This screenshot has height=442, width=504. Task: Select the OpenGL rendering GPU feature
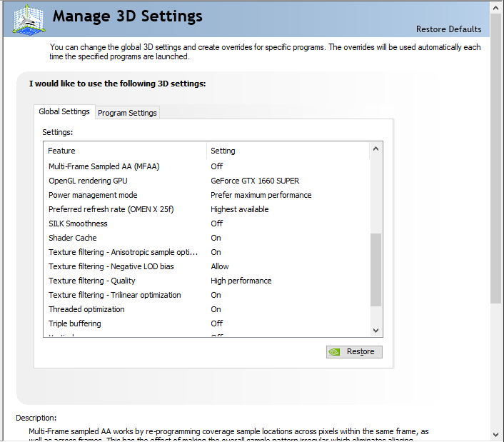[x=88, y=181]
